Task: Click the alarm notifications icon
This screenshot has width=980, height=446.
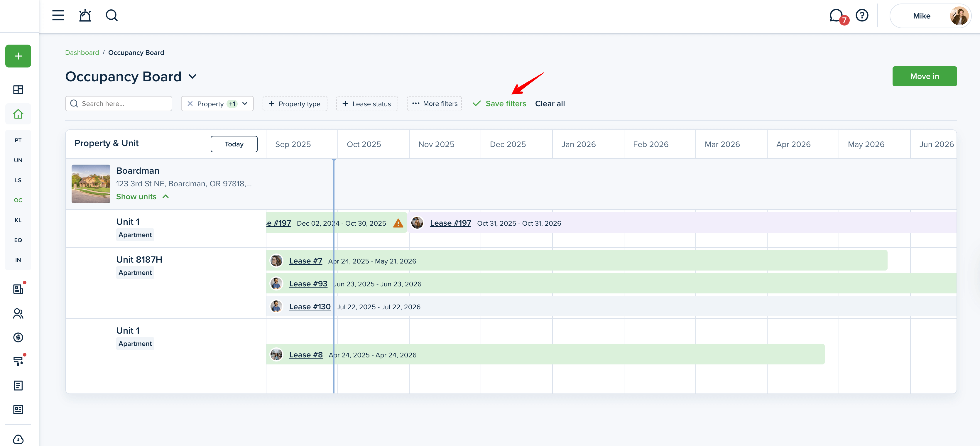Action: pos(85,16)
